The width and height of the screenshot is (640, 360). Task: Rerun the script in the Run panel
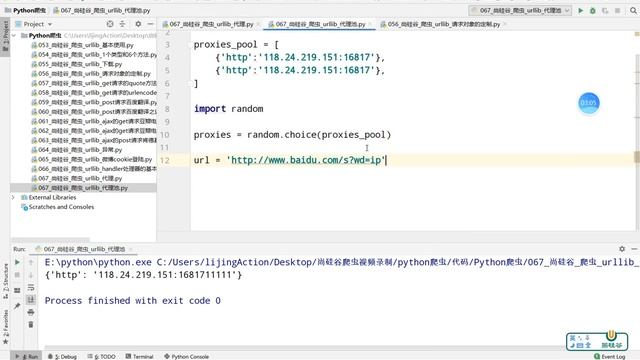[x=17, y=262]
